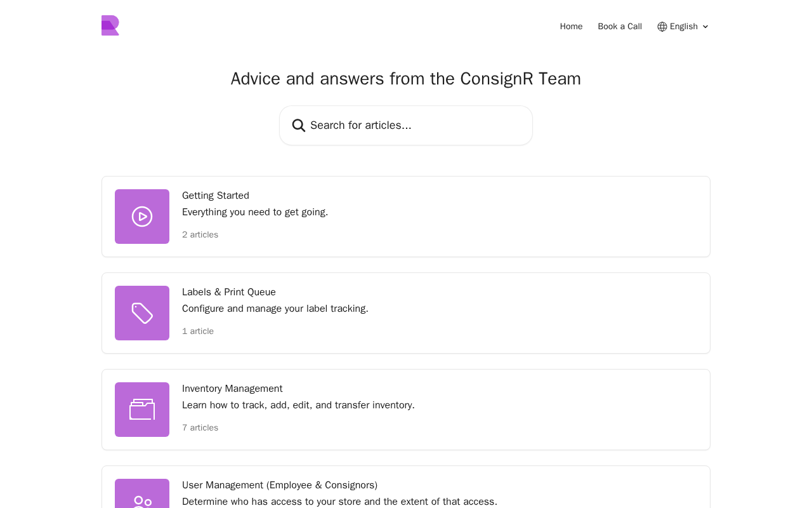The width and height of the screenshot is (812, 508).
Task: Open the Book a Call link
Action: pyautogui.click(x=620, y=27)
